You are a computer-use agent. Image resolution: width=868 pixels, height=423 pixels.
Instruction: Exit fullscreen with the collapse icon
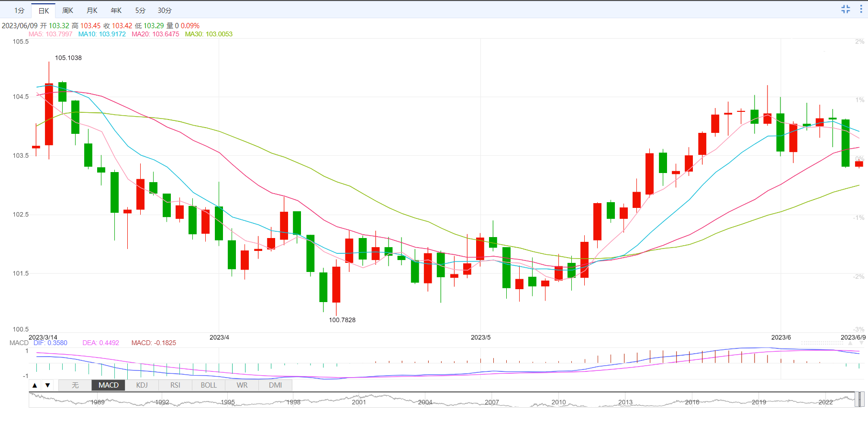coord(846,9)
